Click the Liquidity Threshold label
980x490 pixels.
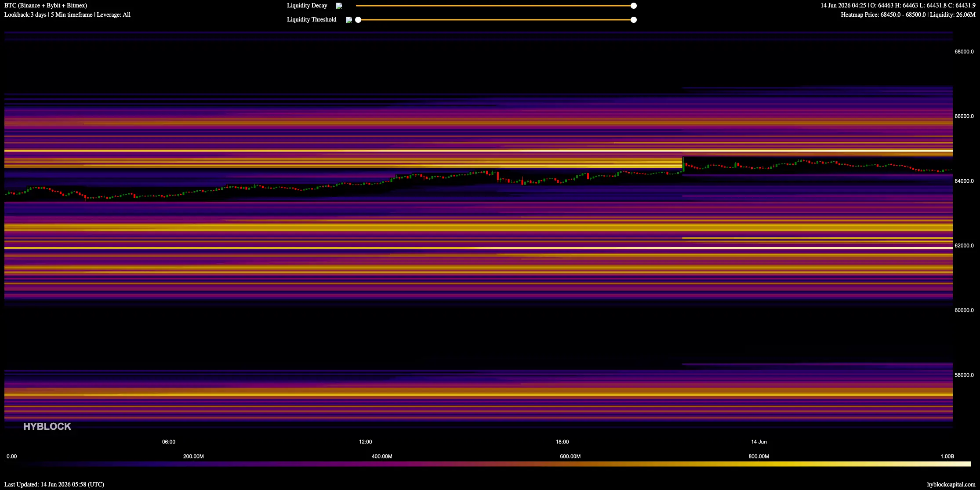312,19
